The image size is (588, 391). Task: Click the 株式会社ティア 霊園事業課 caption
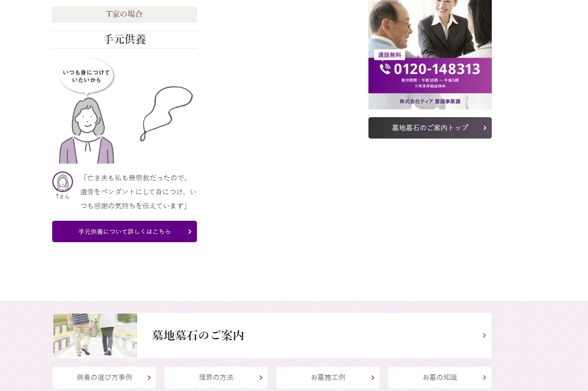(x=430, y=101)
